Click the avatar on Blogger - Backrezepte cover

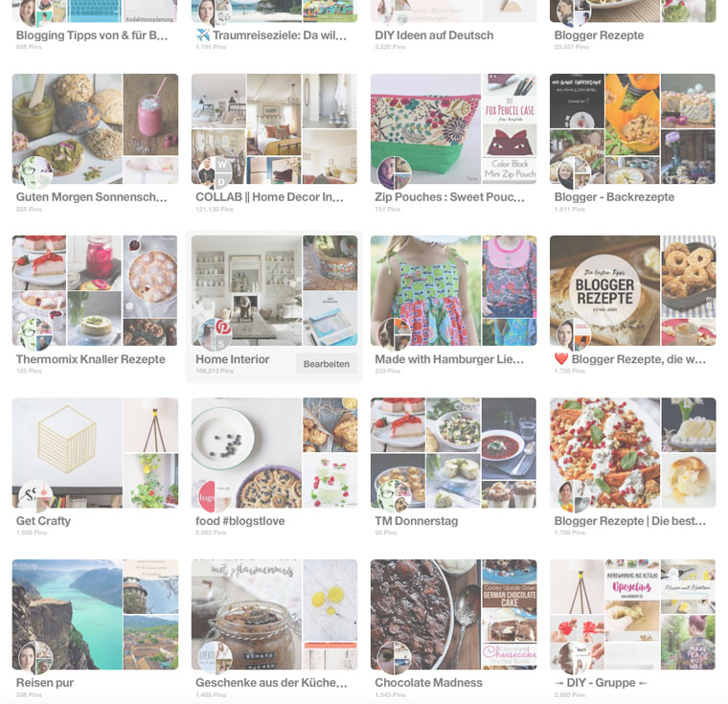574,172
